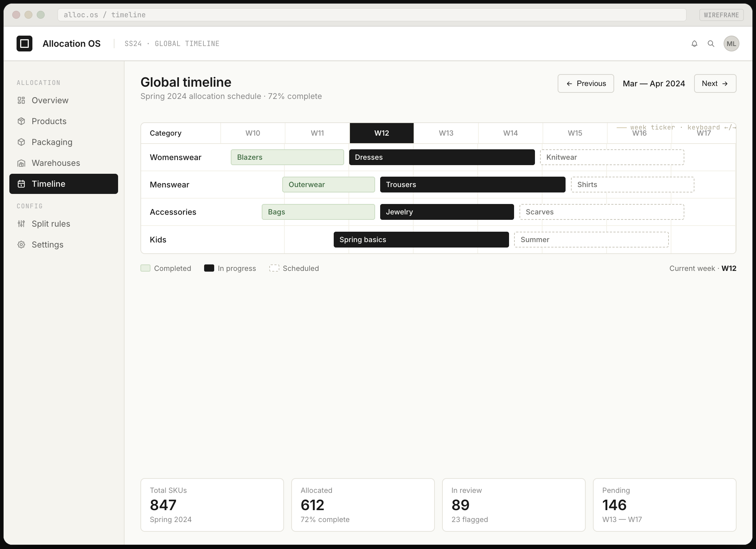Click the Warehouses building icon
This screenshot has width=756, height=549.
coord(21,163)
